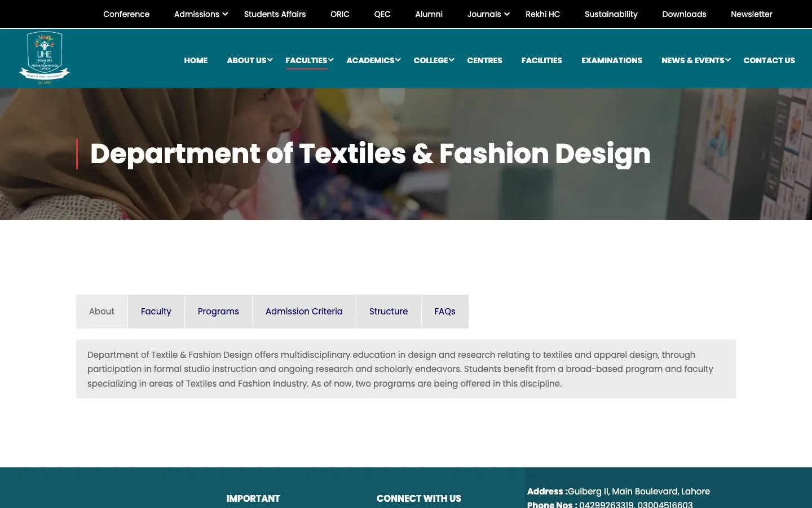Click the IMPORTANT footer heading
Screen dimensions: 812x508
(x=253, y=498)
